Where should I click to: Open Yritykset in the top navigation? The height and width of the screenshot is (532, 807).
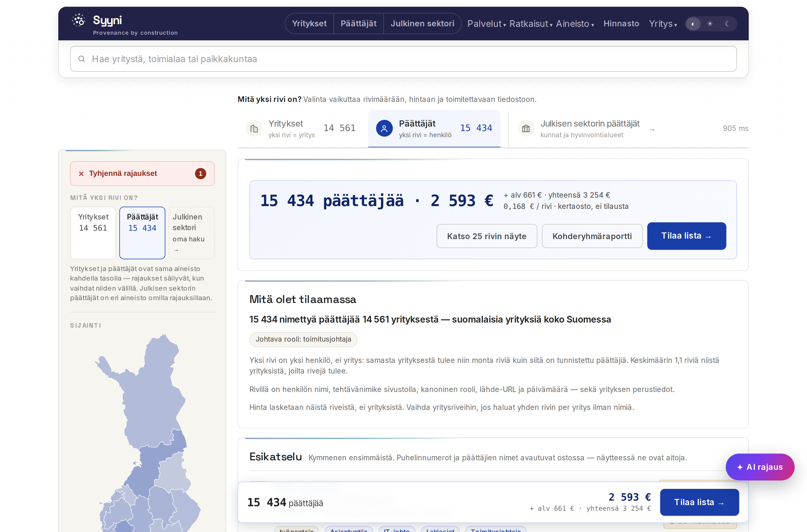click(309, 24)
